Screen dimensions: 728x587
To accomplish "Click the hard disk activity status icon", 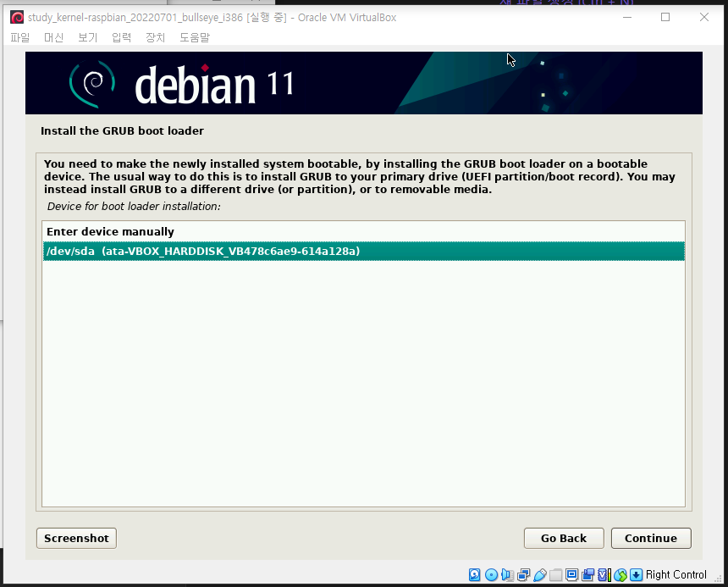I will click(475, 575).
